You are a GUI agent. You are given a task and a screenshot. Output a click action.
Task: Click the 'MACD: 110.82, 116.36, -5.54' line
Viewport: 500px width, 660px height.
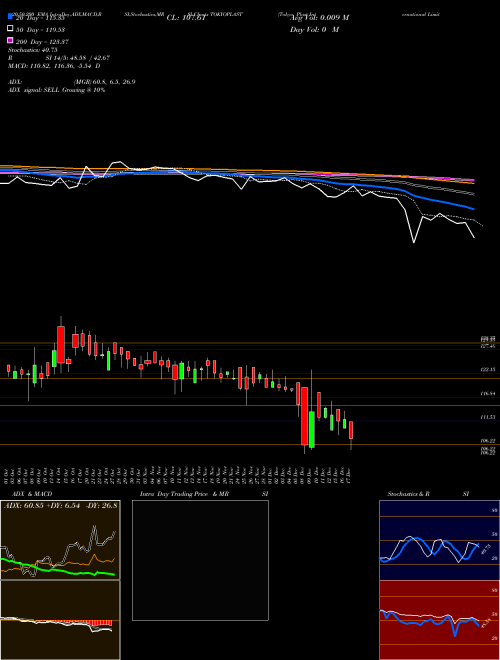point(54,66)
